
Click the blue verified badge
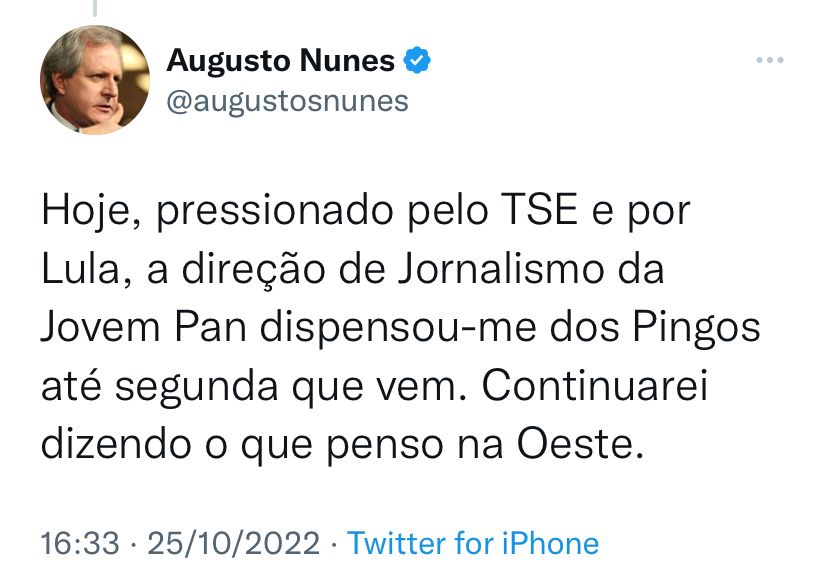tap(417, 62)
